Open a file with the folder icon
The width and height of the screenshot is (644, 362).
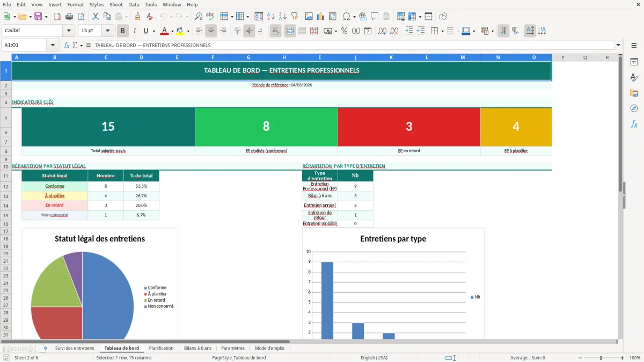pyautogui.click(x=22, y=17)
